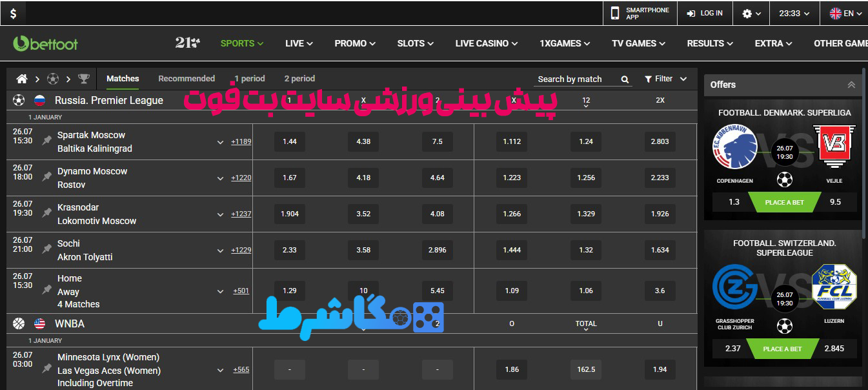
Task: Select odds 2.33 for Sochi
Action: [x=290, y=250]
